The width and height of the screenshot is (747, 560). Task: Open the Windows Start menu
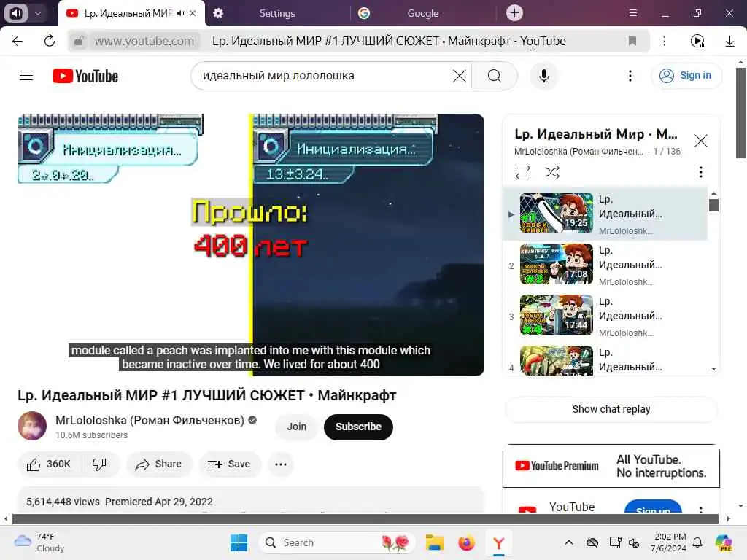[239, 542]
